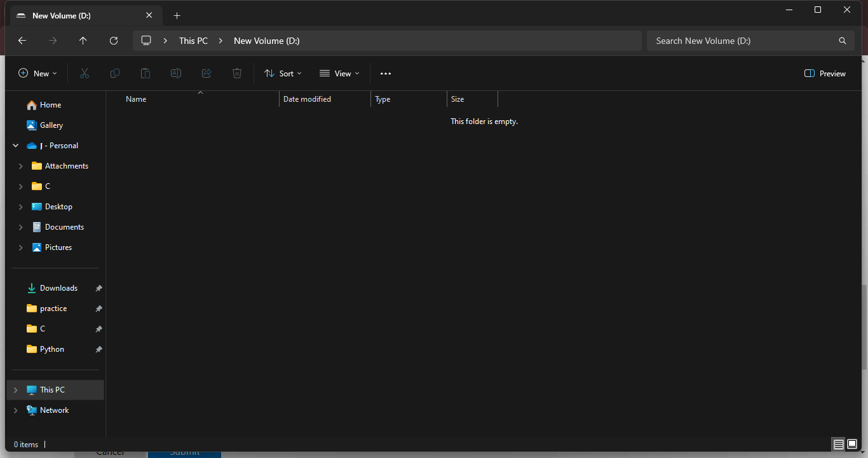Click the Rename icon in toolbar

(176, 74)
